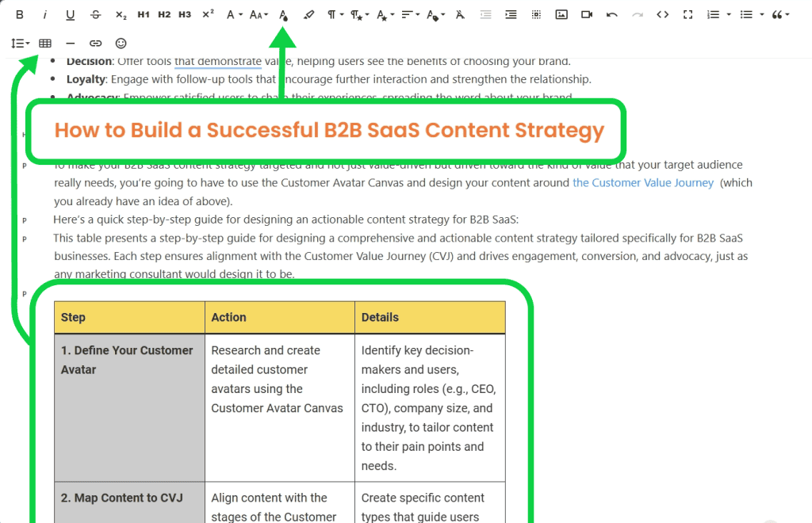Click the greyed-out redo arrow
The image size is (812, 523).
[x=637, y=14]
